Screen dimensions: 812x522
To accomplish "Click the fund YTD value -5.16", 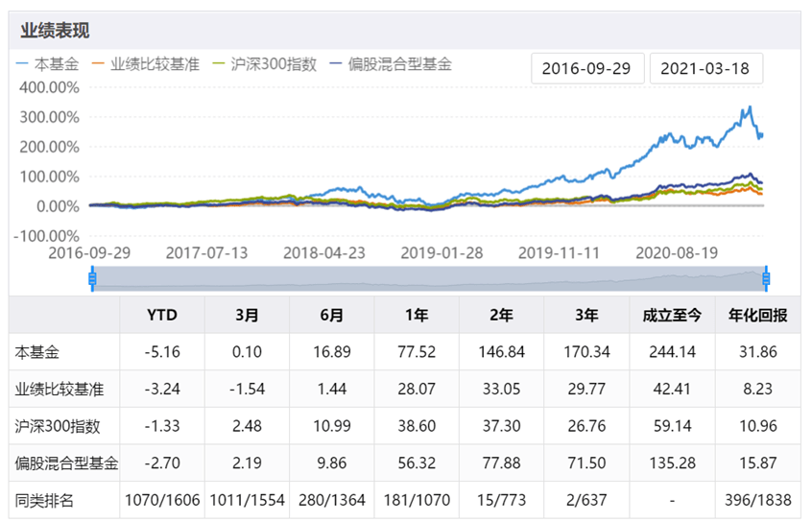I will click(162, 352).
